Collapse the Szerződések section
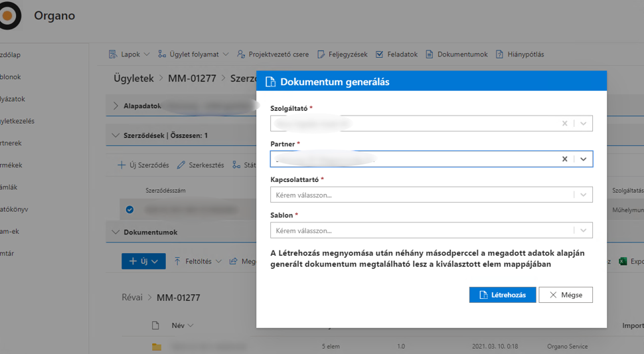The width and height of the screenshot is (644, 354). click(116, 135)
